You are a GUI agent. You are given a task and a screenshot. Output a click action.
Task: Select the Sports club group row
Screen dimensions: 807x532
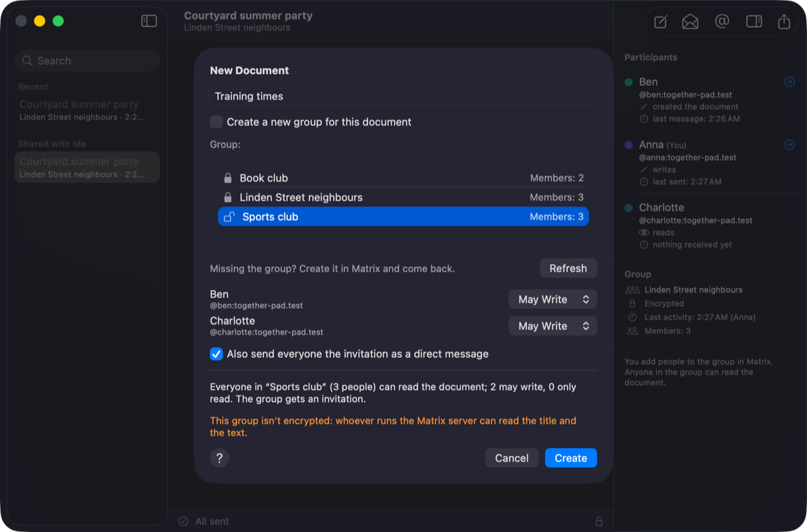403,217
